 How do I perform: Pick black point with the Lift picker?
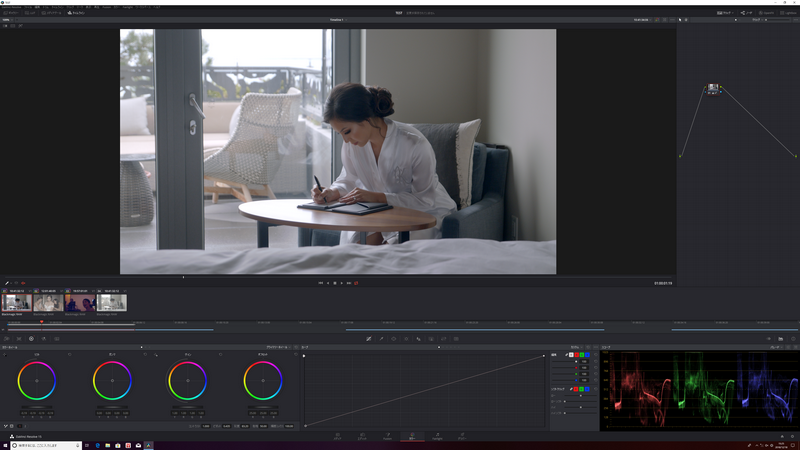[5, 355]
